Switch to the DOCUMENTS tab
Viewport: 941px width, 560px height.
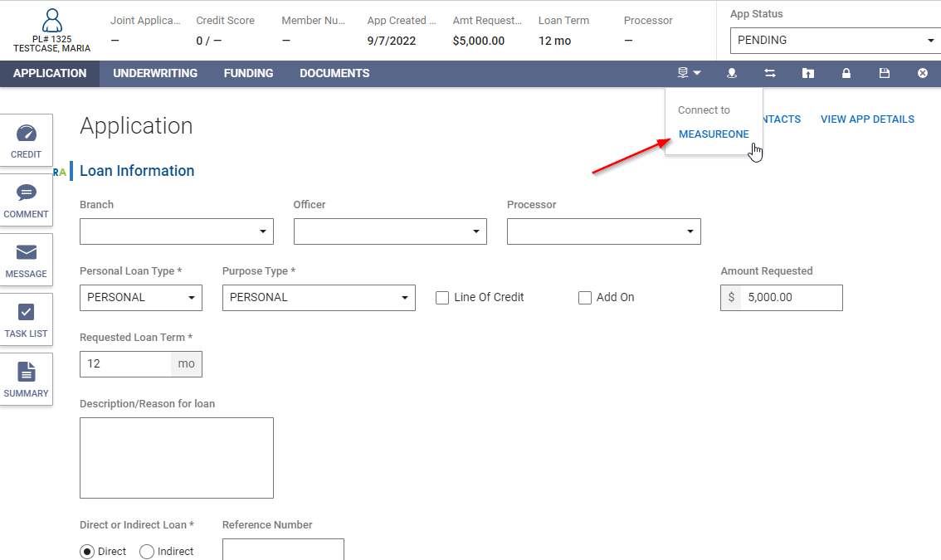tap(334, 73)
